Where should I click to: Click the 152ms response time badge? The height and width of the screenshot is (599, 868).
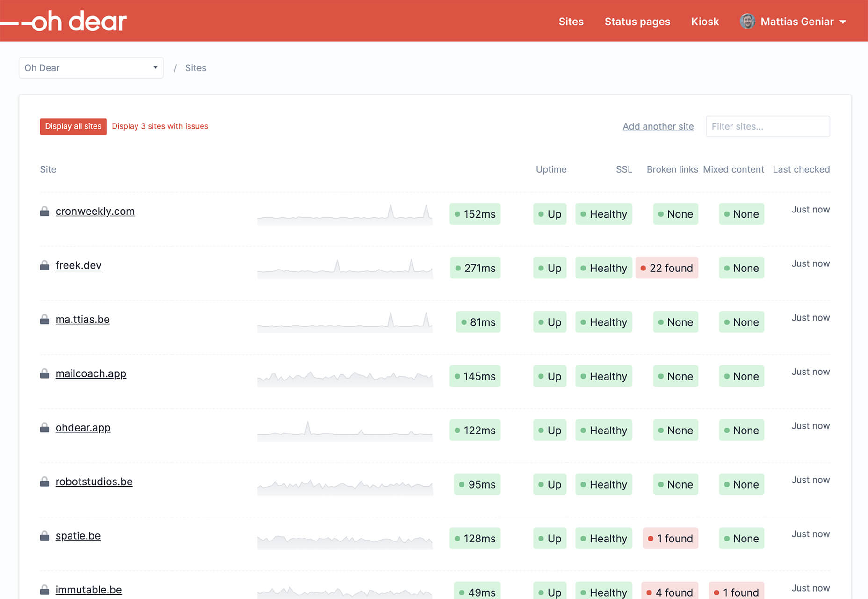tap(475, 214)
